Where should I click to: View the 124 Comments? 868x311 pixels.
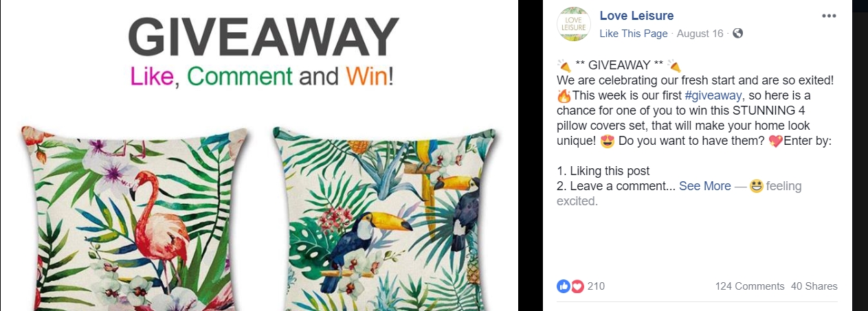coord(750,286)
